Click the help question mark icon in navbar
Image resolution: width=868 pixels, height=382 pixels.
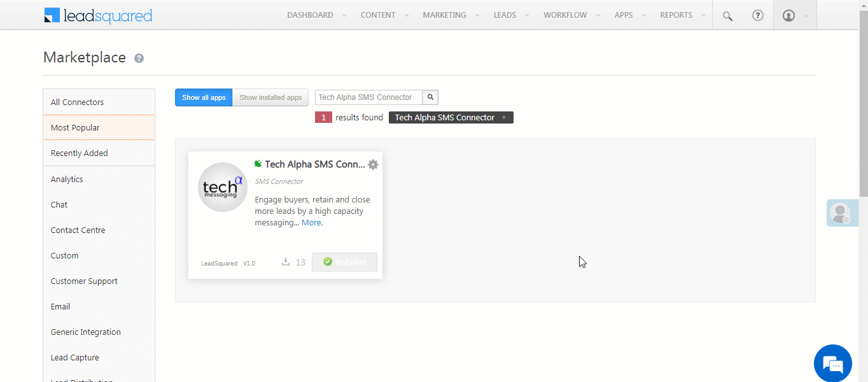(757, 15)
